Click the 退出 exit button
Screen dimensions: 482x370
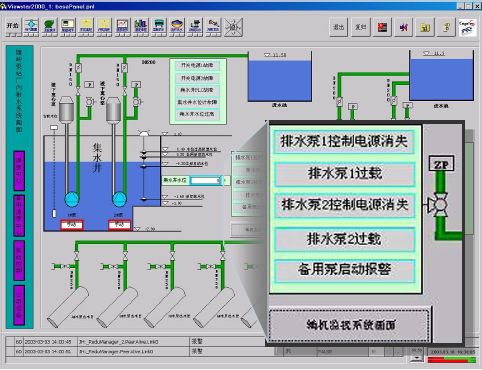(x=339, y=27)
